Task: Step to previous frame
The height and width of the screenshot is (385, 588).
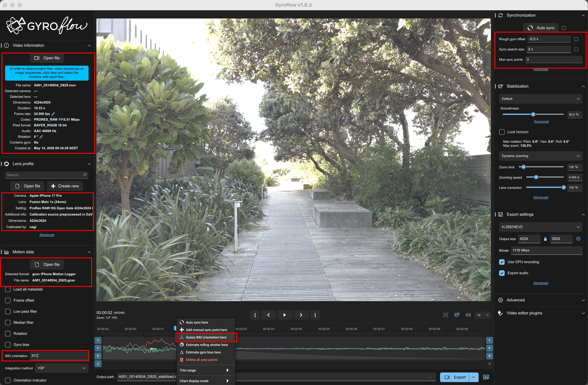Action: 269,315
